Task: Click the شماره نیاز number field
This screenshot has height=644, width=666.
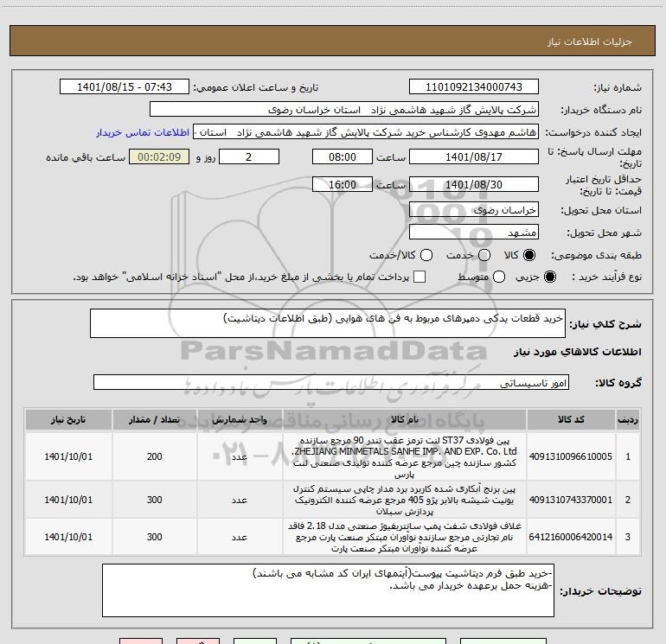Action: (x=473, y=87)
